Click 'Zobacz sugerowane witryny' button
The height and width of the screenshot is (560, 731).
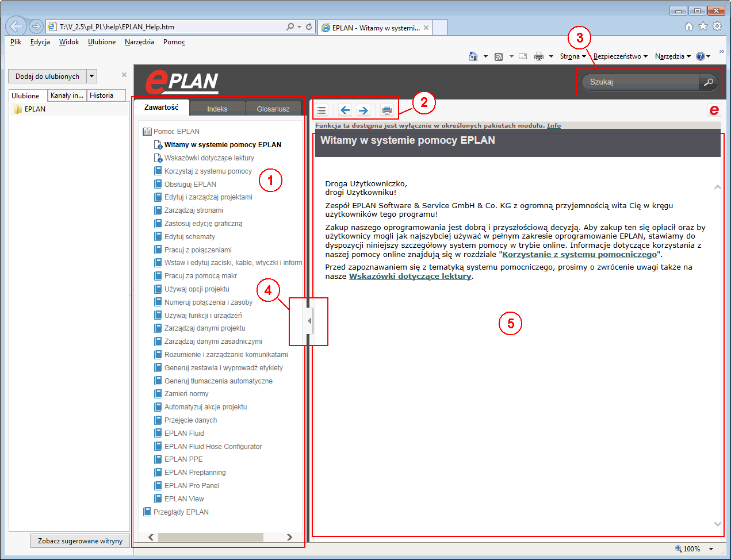pyautogui.click(x=80, y=541)
